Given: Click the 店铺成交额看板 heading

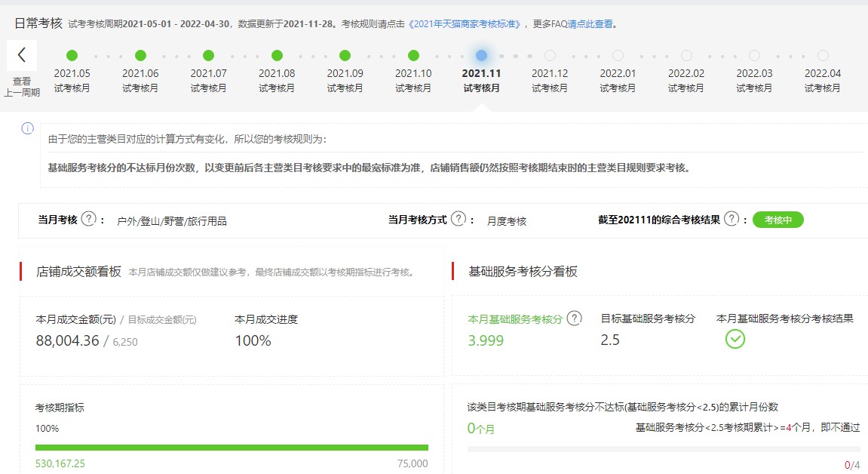Looking at the screenshot, I should (x=78, y=271).
